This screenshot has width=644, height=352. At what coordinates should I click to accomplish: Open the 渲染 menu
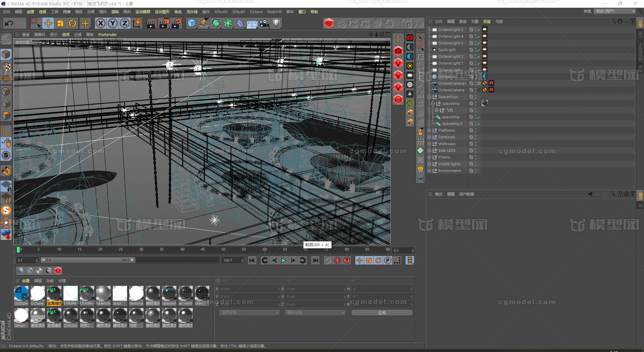(115, 12)
